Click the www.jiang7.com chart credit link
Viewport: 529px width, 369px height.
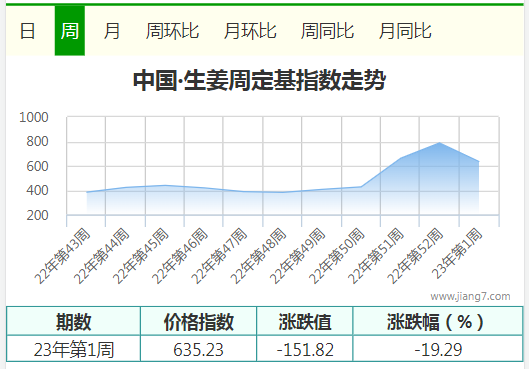pos(470,296)
